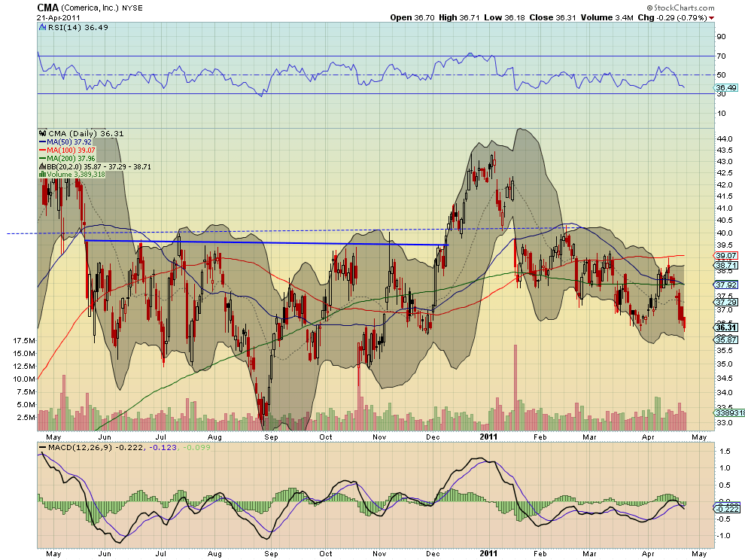The image size is (745, 560).
Task: Click Oct on the MACD panel date axis
Action: point(325,553)
